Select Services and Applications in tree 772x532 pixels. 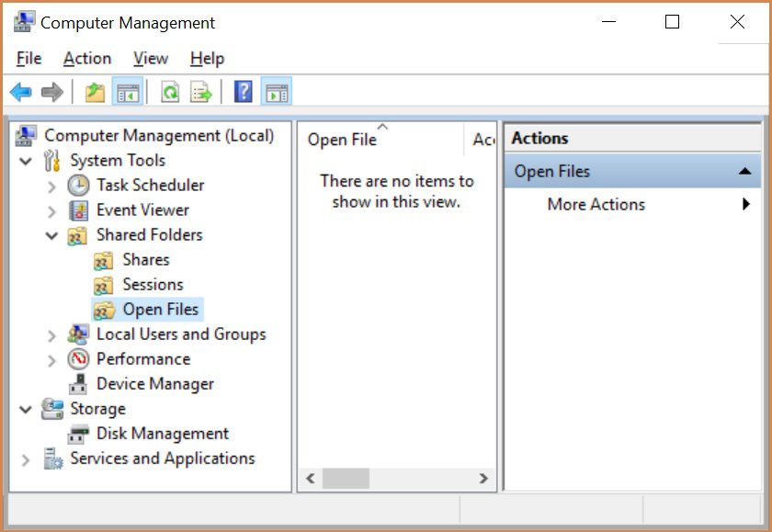click(x=163, y=458)
